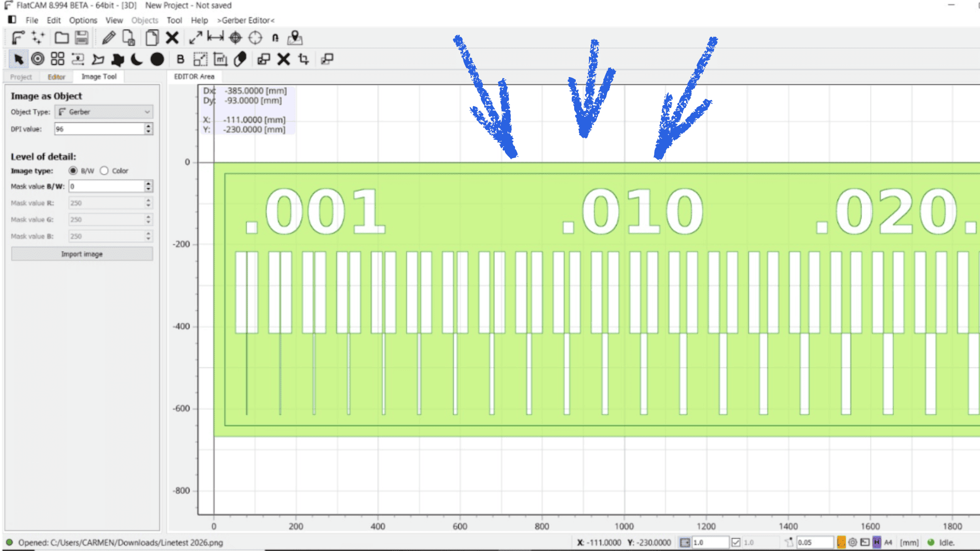This screenshot has height=551, width=980.
Task: Select the Add Pad tool icon
Action: click(x=38, y=59)
